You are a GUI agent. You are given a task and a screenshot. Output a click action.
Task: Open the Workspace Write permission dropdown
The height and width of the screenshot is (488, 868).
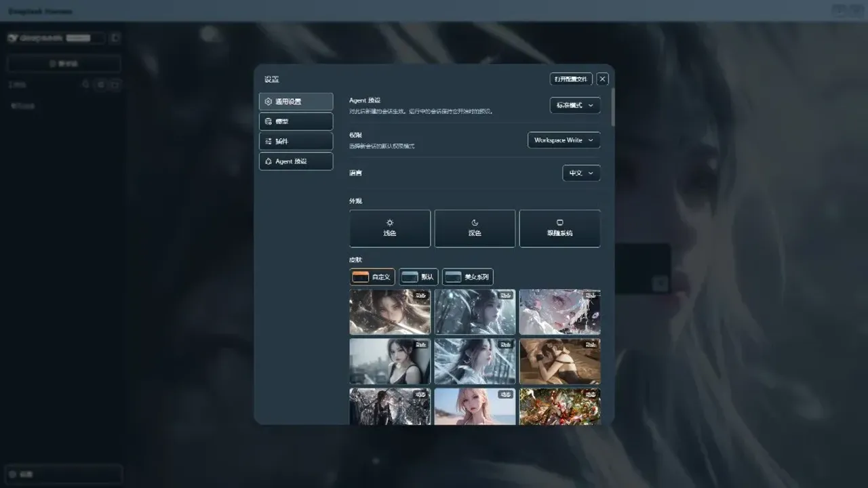point(564,140)
